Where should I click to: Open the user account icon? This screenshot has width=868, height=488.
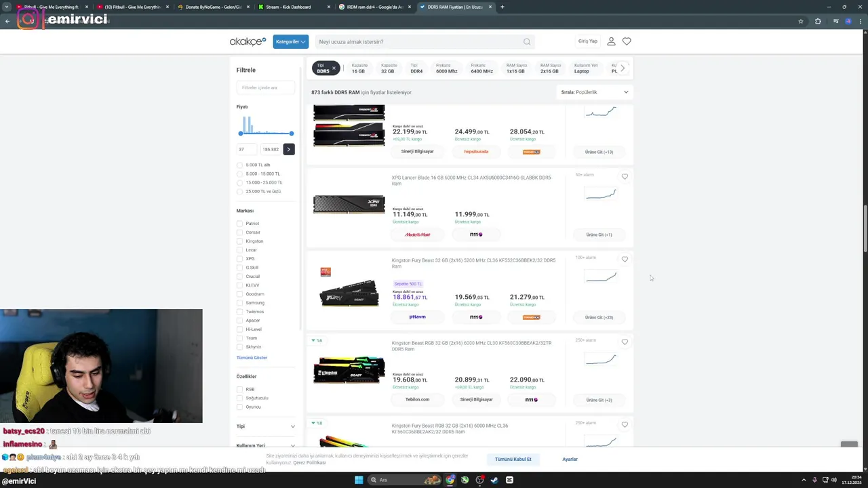point(611,41)
